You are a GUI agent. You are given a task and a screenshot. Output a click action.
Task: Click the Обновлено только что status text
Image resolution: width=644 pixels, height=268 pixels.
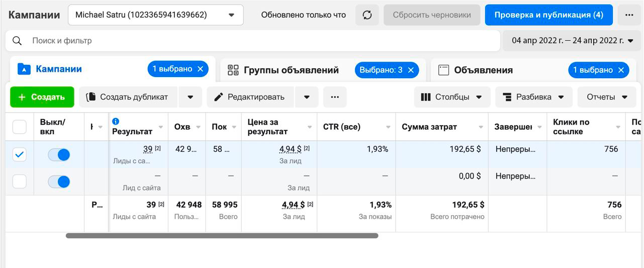pyautogui.click(x=304, y=15)
